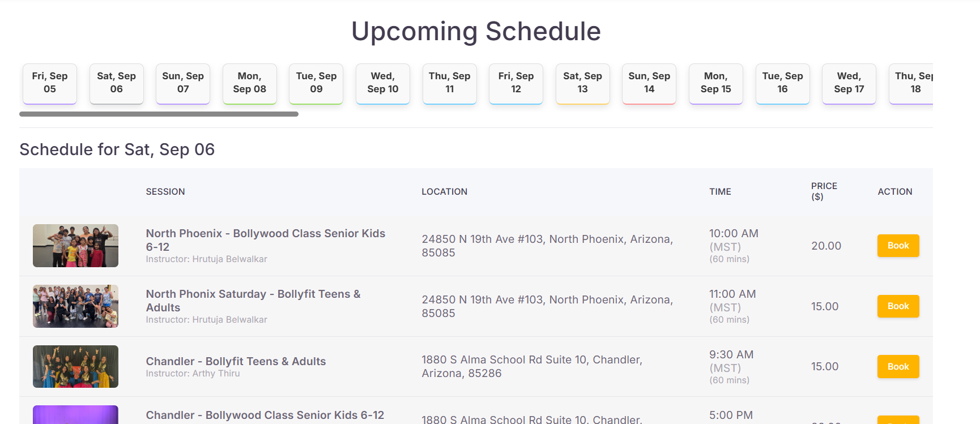Choose Tue, Sep 09 from the date strip
This screenshot has height=424, width=980.
316,83
